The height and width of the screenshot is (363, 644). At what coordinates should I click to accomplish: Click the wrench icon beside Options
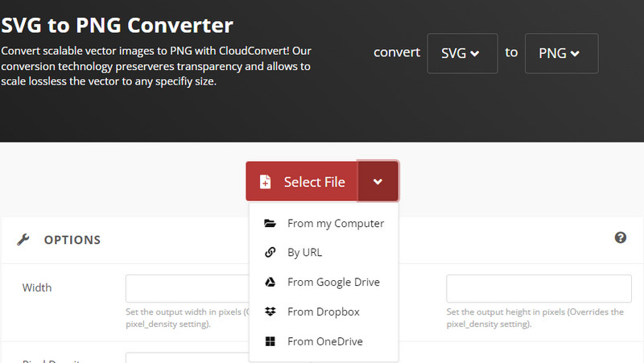23,240
